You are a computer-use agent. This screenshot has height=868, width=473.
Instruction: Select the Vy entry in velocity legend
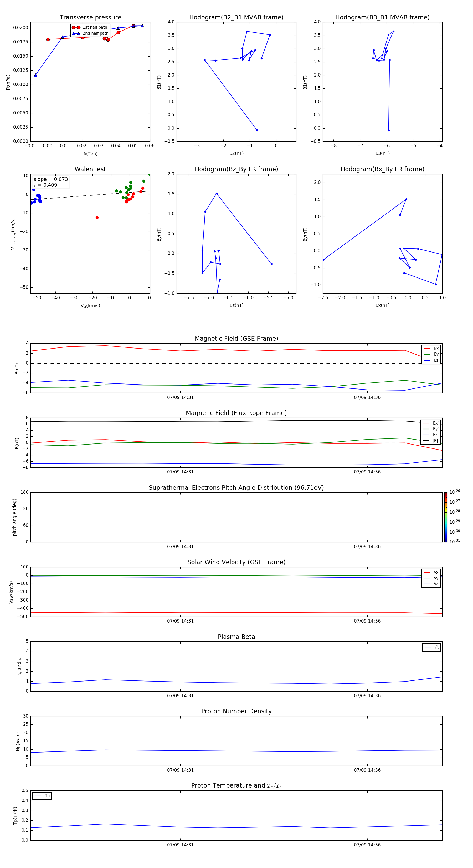[x=431, y=578]
